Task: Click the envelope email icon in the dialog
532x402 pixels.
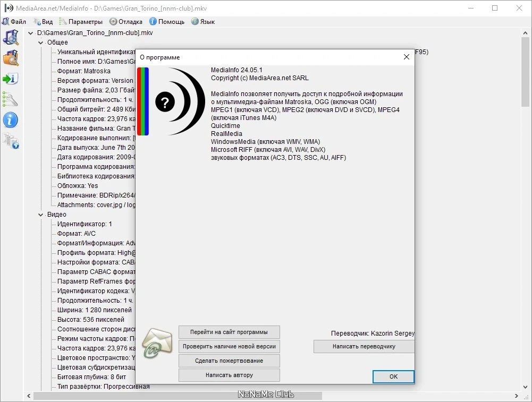Action: pos(157,343)
